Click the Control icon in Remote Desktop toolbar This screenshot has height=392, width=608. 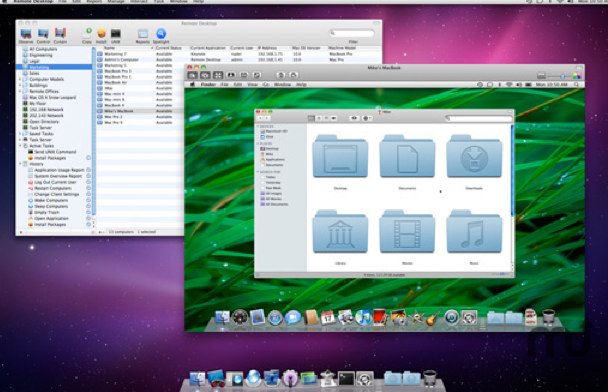[x=43, y=34]
